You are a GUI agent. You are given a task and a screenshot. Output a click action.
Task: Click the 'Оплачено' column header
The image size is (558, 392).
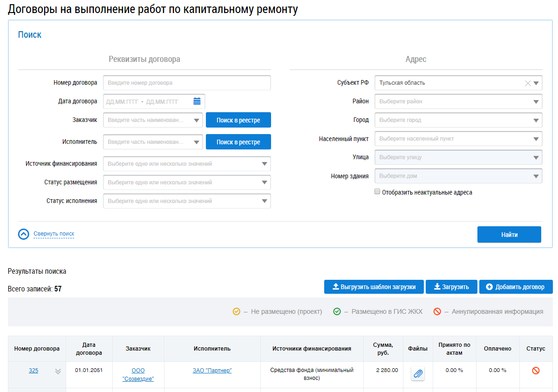(497, 349)
